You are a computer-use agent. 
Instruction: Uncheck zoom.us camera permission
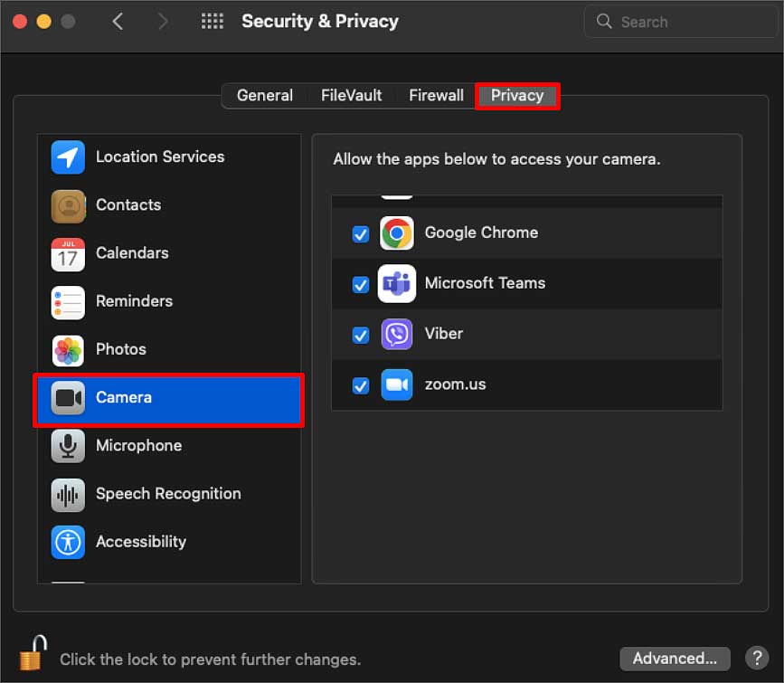click(361, 385)
